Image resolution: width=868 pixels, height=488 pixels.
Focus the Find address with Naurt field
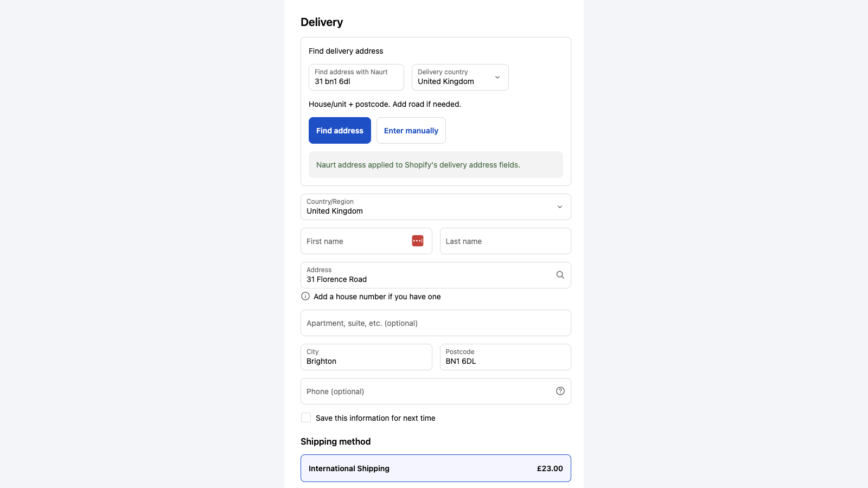356,77
